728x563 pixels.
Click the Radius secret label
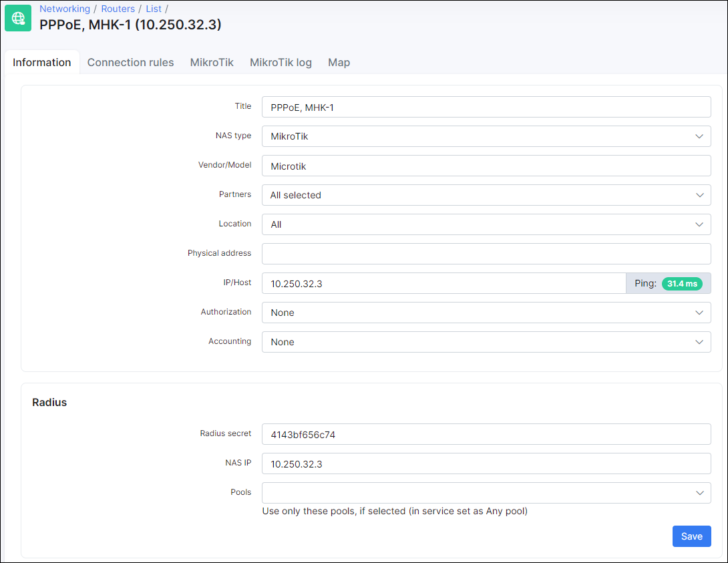point(225,433)
